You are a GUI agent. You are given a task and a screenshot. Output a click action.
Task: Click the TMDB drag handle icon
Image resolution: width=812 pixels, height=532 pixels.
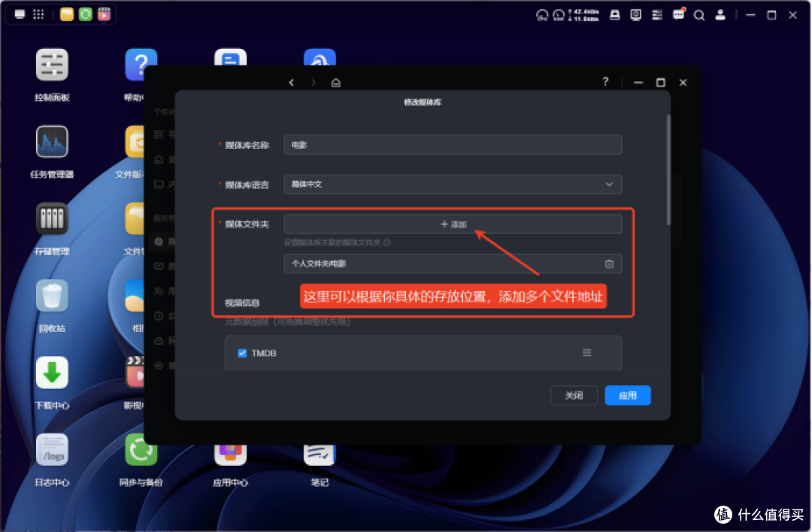point(586,353)
